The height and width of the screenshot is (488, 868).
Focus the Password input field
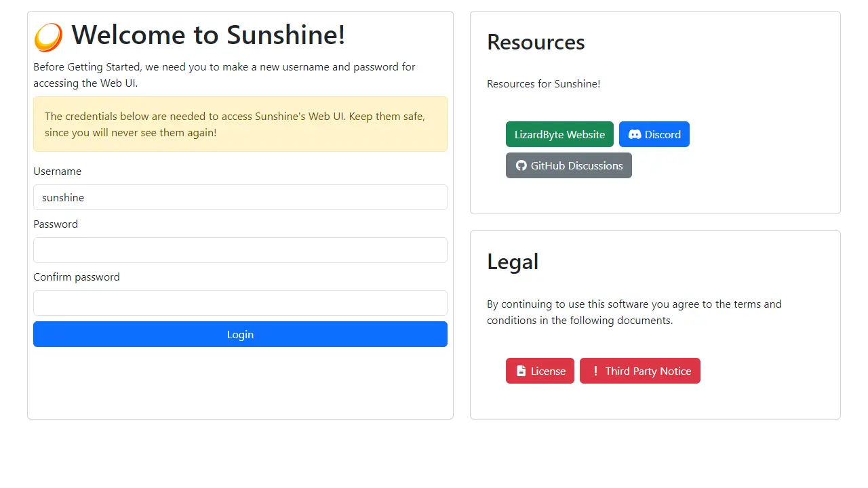coord(240,250)
